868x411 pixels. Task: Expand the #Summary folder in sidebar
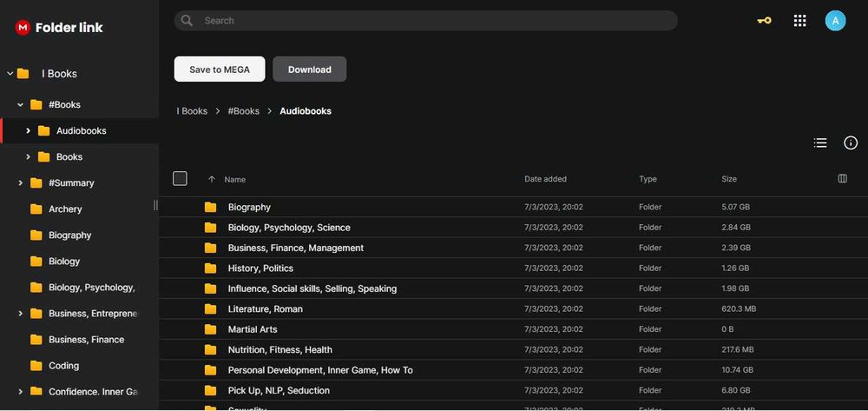coord(20,183)
